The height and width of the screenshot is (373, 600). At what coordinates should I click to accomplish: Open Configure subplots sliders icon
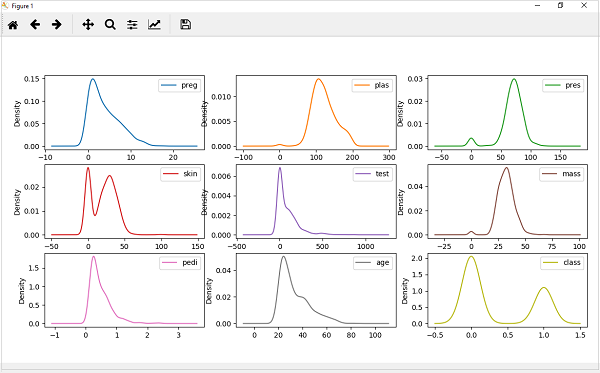click(132, 25)
